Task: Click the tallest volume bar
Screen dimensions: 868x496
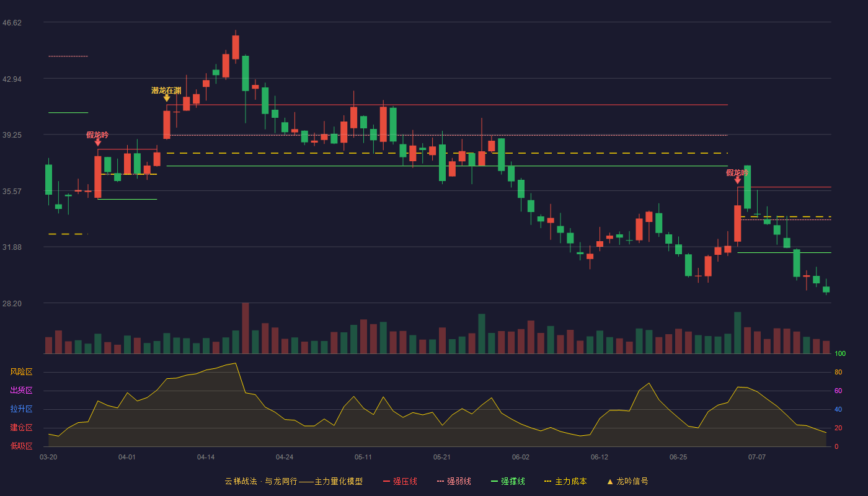Action: point(246,328)
